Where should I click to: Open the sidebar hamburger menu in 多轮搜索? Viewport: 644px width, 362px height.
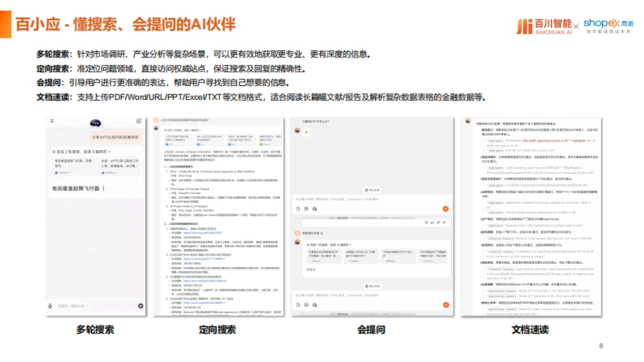point(52,120)
